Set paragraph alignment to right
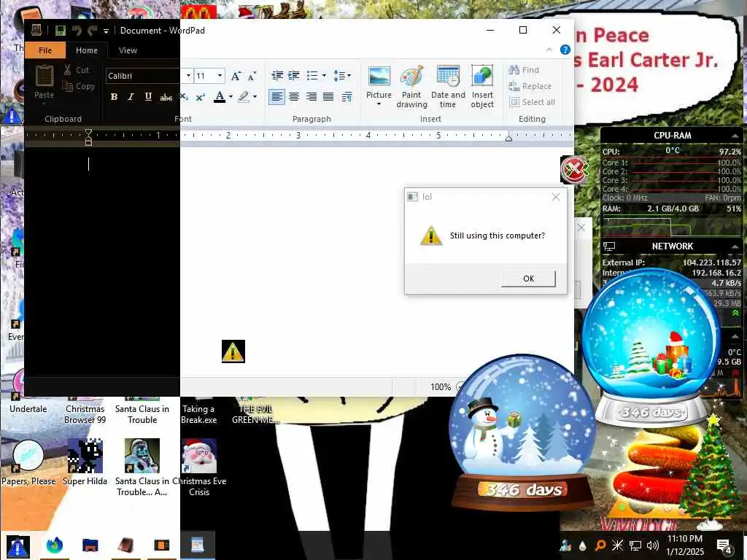Screen dimensions: 747x560 pyautogui.click(x=311, y=97)
